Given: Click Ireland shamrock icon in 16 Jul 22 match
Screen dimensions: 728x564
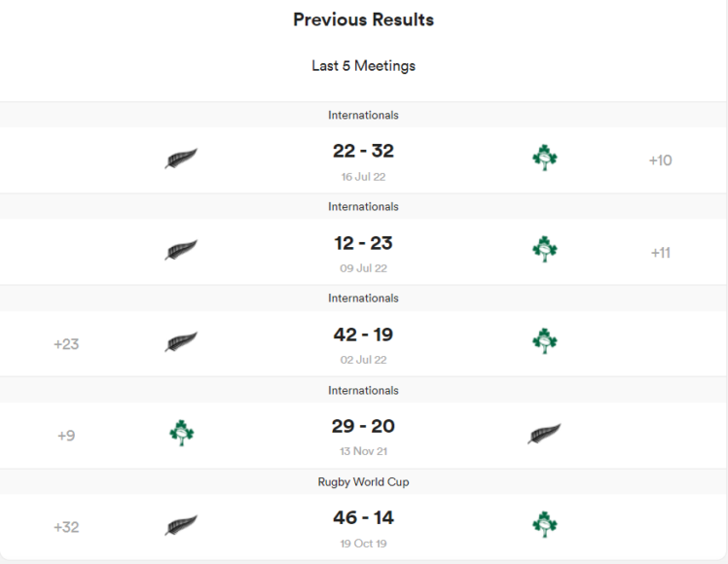Looking at the screenshot, I should 545,158.
